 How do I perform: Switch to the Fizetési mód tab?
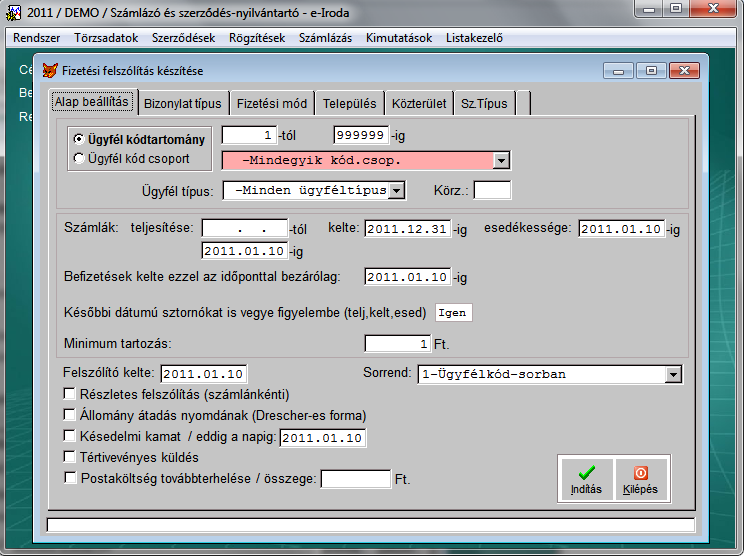point(272,103)
